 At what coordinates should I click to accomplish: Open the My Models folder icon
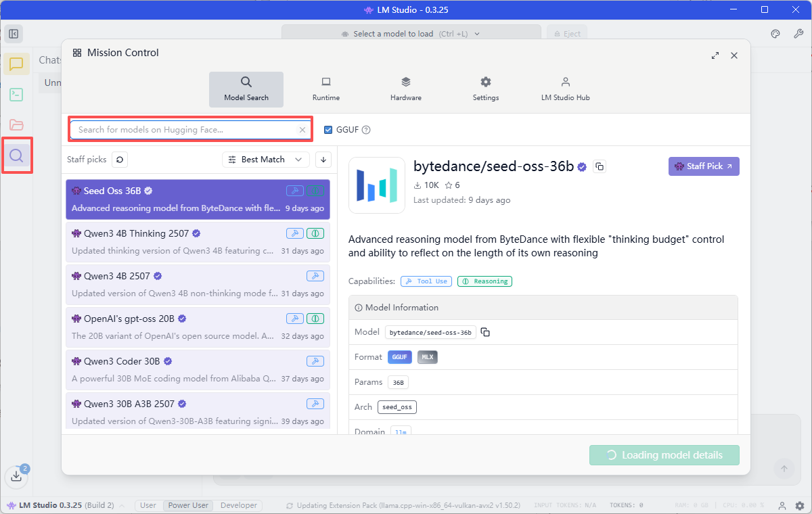(x=17, y=125)
